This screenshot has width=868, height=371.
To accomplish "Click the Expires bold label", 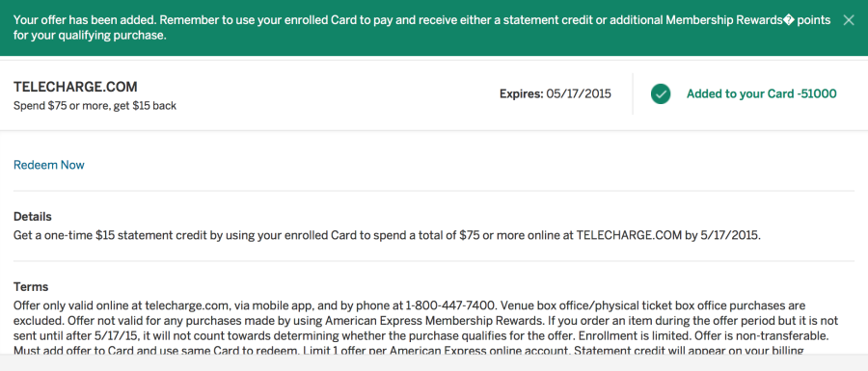I will 521,94.
